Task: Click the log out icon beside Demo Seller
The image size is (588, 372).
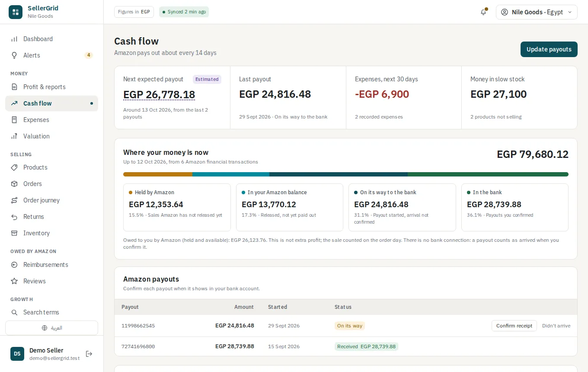Action: 89,354
